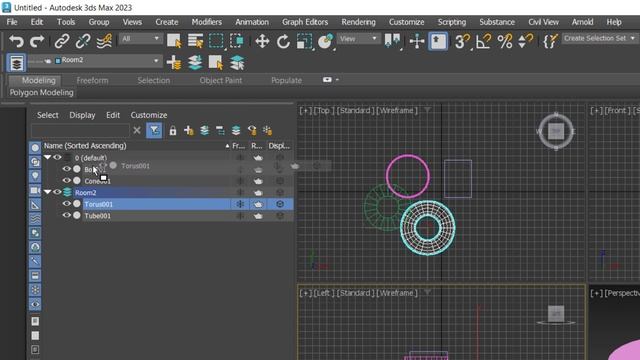
Task: Click the Select and Place icon
Action: pos(325,41)
